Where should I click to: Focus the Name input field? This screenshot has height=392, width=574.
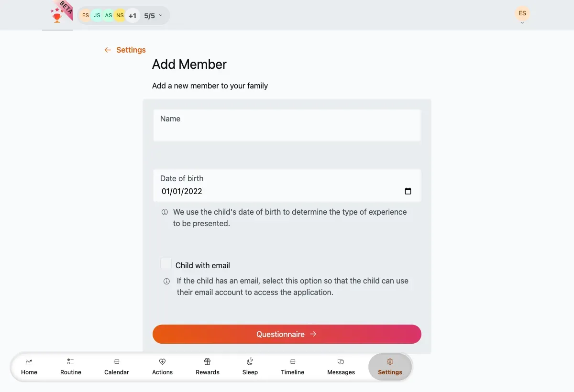pyautogui.click(x=287, y=125)
